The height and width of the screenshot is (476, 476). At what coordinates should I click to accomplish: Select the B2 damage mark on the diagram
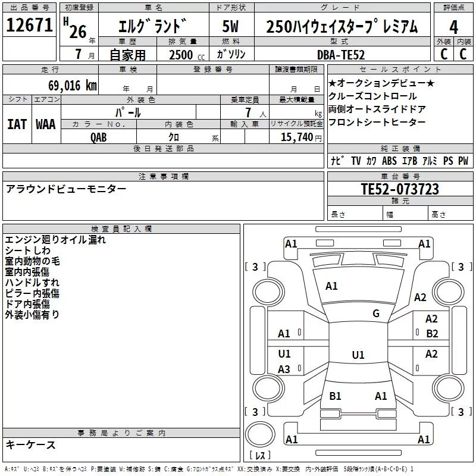click(432, 334)
